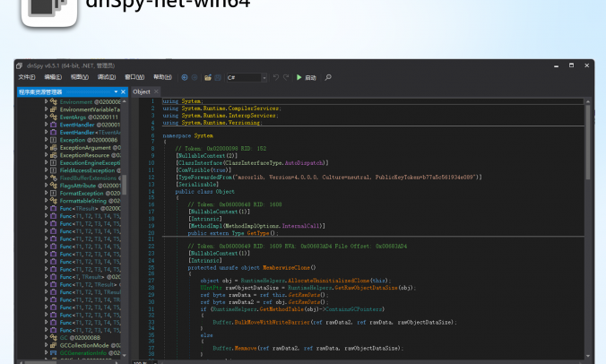Click the search magnifier icon
The image size is (606, 364).
tap(328, 78)
